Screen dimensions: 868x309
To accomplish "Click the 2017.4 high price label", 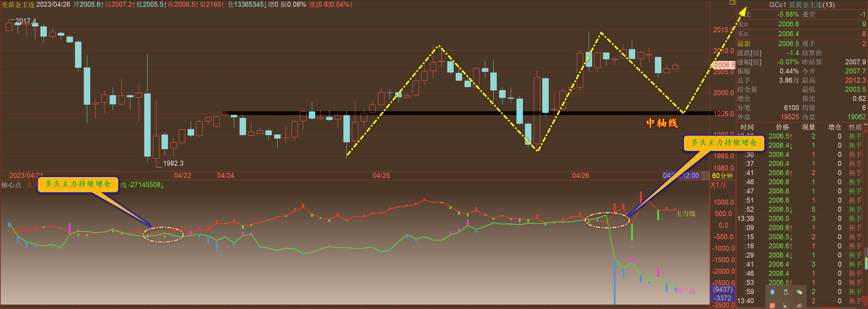I will coord(26,21).
